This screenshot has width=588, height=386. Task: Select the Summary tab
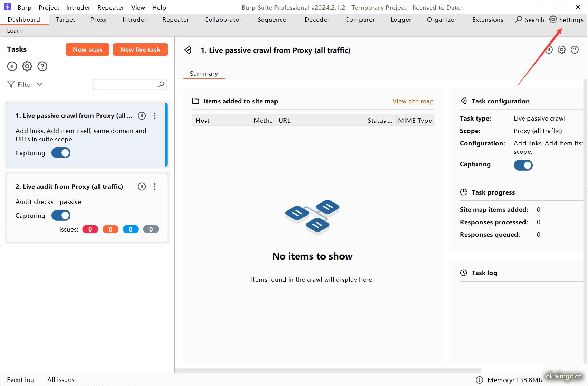pyautogui.click(x=204, y=74)
